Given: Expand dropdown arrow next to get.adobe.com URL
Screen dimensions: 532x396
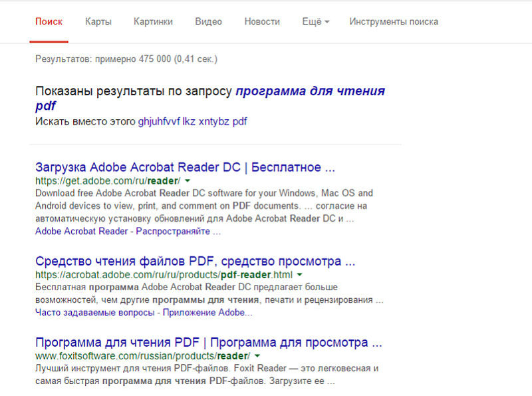Looking at the screenshot, I should click(x=188, y=180).
